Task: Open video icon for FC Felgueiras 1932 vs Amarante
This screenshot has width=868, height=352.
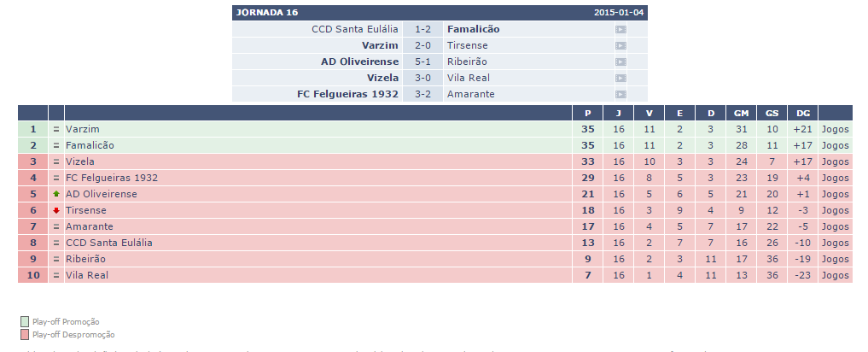Action: (x=620, y=94)
